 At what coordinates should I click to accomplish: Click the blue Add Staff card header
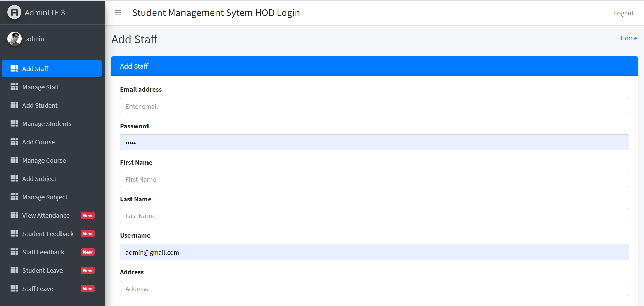[x=374, y=66]
